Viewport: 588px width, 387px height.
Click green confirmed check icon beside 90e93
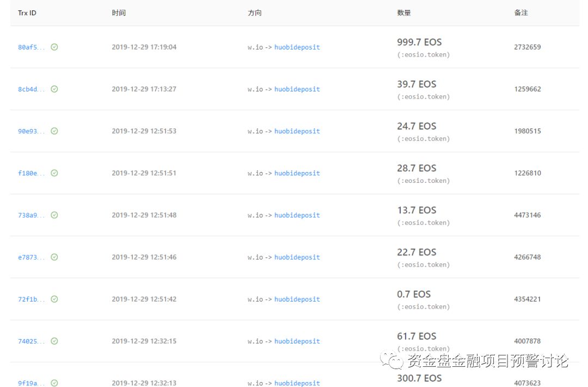(x=54, y=131)
